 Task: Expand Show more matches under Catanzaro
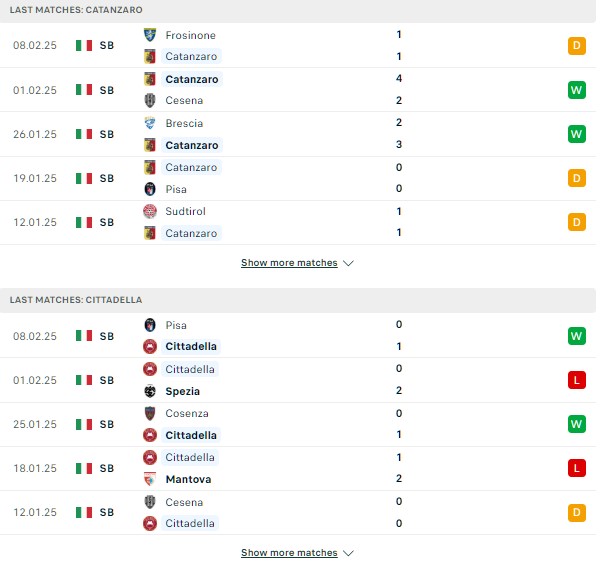coord(289,263)
